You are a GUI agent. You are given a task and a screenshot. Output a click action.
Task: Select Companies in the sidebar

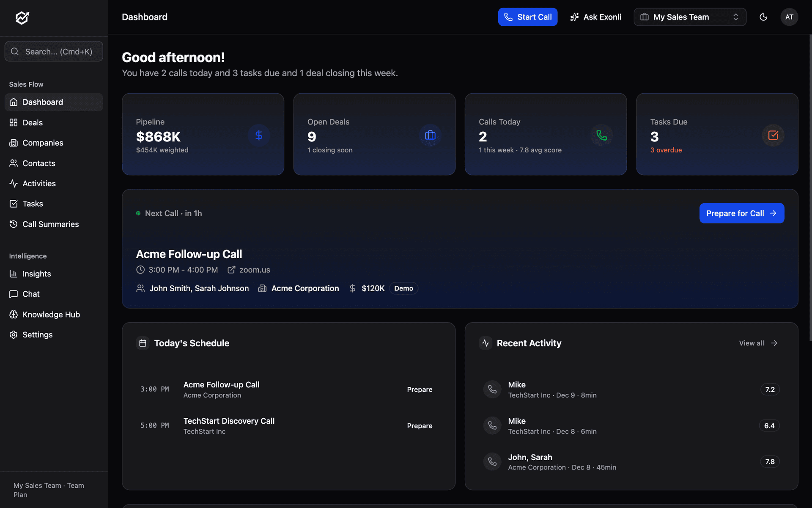point(43,143)
